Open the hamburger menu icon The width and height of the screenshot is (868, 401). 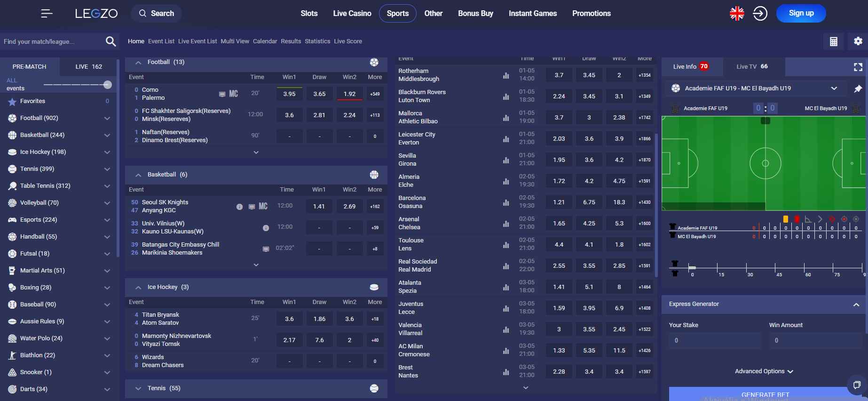click(47, 14)
